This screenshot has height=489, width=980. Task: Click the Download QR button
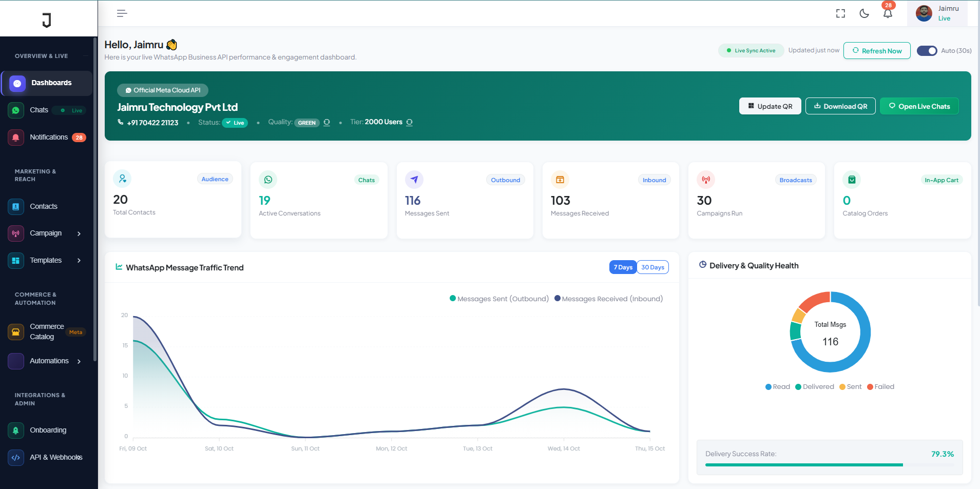click(840, 106)
